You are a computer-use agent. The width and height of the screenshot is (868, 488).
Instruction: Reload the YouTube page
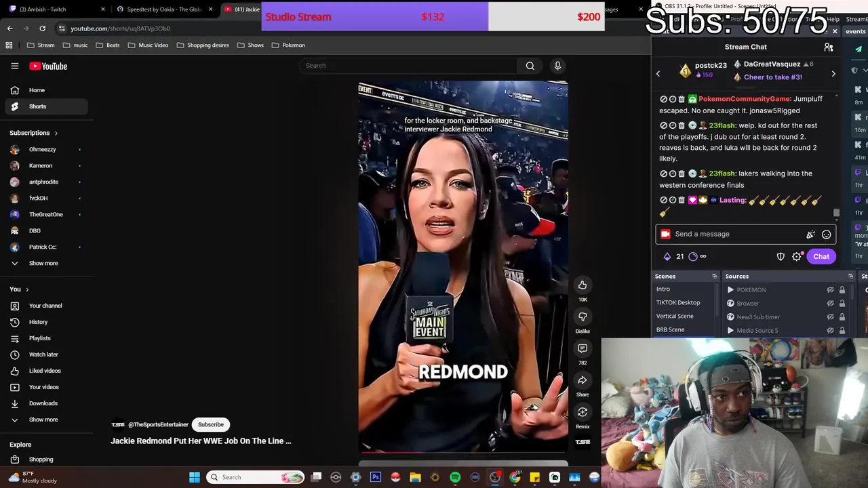42,28
